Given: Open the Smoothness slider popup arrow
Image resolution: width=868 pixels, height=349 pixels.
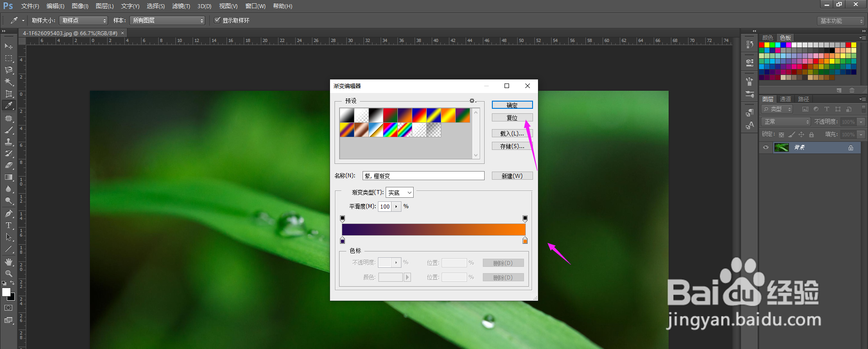Looking at the screenshot, I should pos(396,206).
